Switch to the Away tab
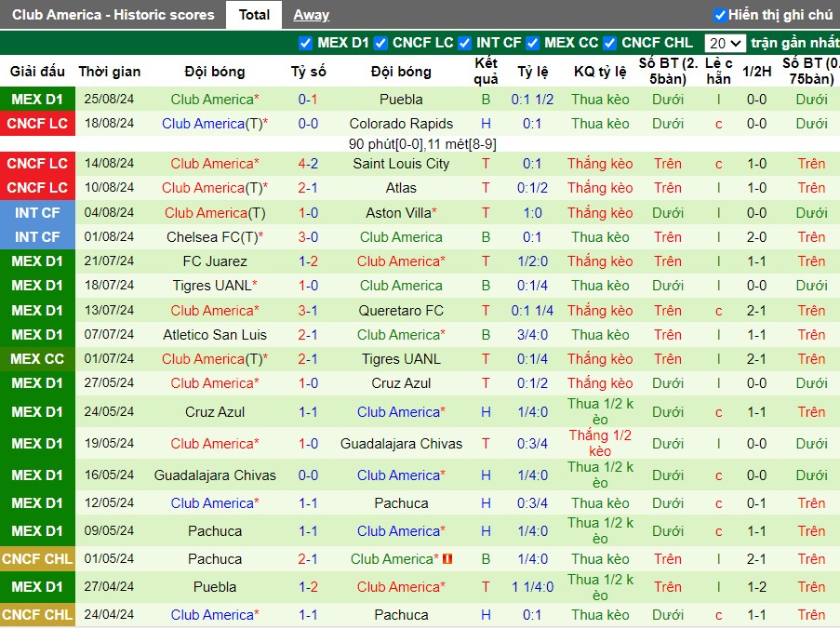The image size is (840, 629). point(311,15)
